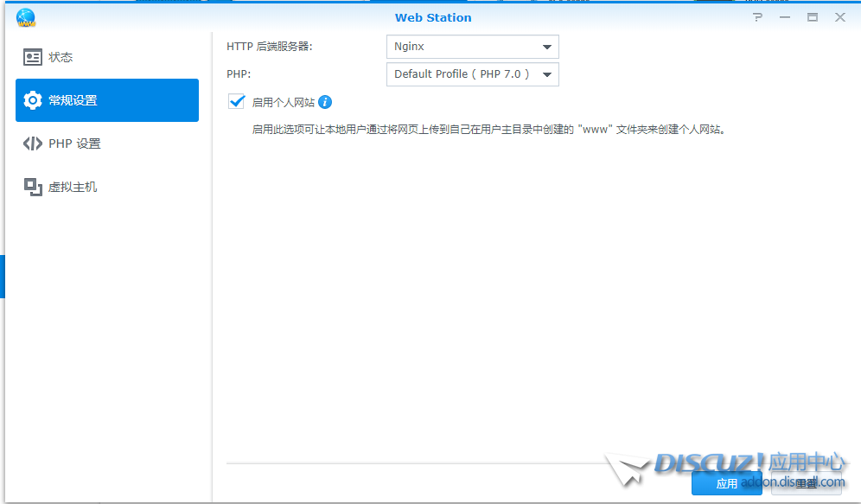Minimize the Web Station window
The width and height of the screenshot is (861, 504).
[785, 17]
